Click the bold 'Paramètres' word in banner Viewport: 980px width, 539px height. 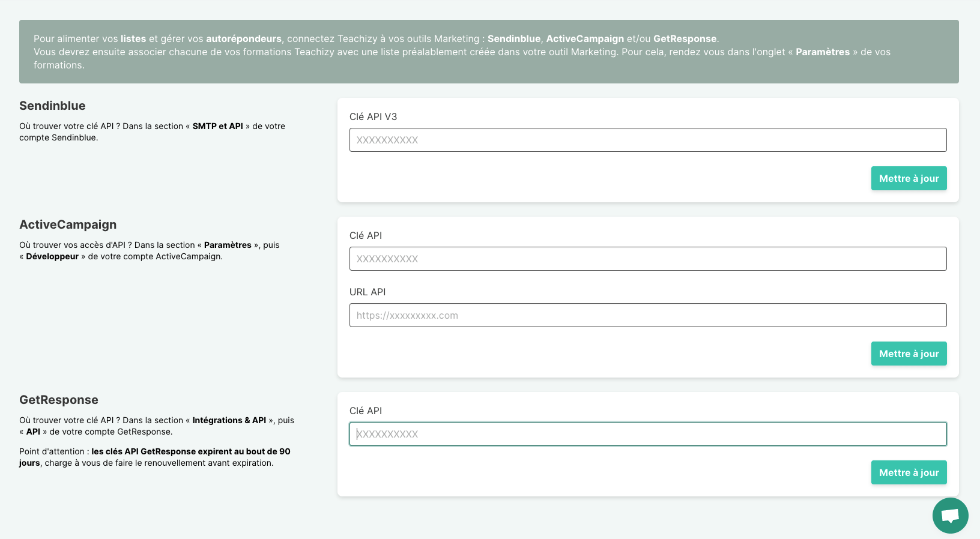(823, 52)
